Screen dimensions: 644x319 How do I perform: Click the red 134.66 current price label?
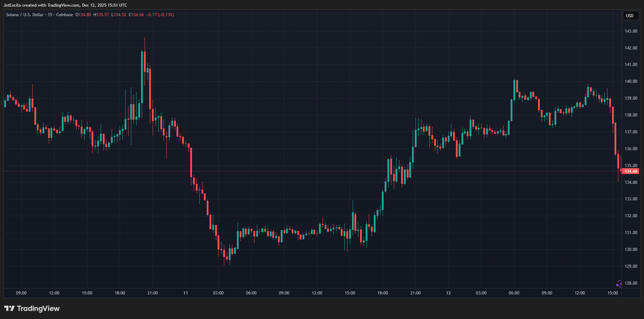(x=631, y=171)
